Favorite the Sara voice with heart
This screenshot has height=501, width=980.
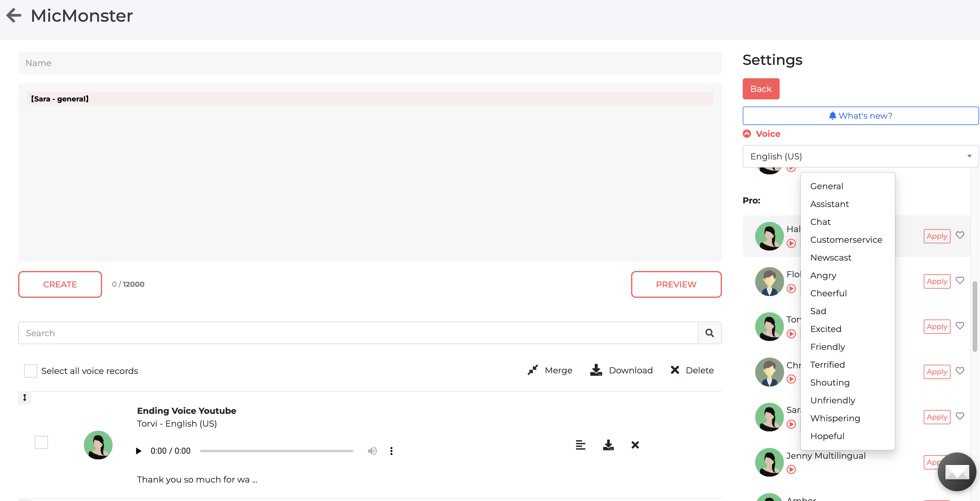pyautogui.click(x=960, y=416)
